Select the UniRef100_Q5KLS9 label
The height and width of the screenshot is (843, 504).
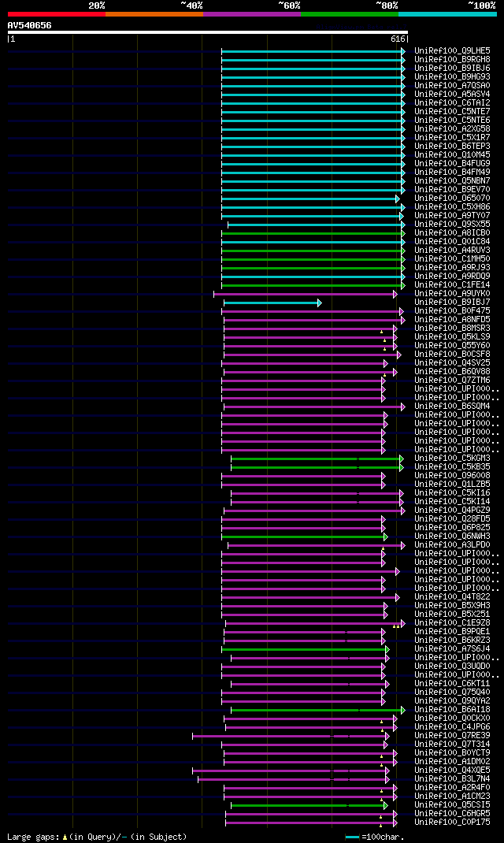click(x=452, y=336)
